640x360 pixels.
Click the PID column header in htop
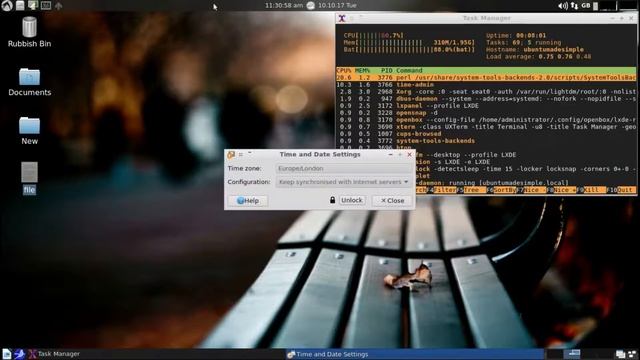click(387, 71)
